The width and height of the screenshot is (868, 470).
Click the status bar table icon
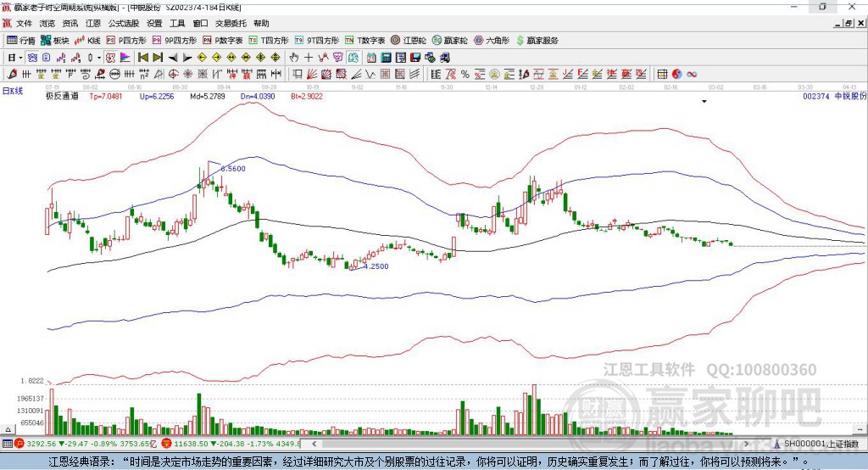pyautogui.click(x=7, y=444)
